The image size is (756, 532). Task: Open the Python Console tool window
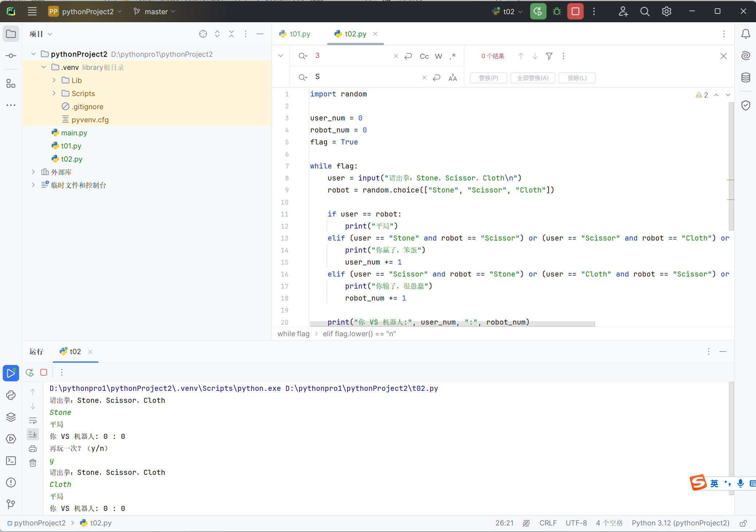point(11,395)
